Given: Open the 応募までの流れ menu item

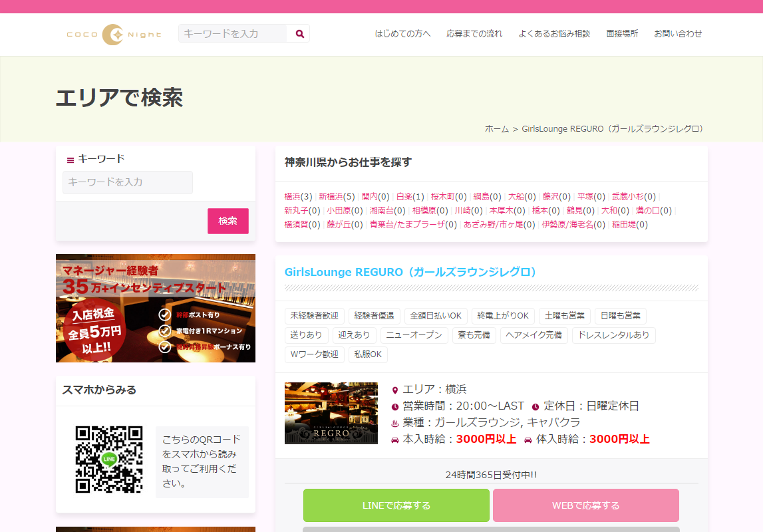Looking at the screenshot, I should tap(474, 33).
